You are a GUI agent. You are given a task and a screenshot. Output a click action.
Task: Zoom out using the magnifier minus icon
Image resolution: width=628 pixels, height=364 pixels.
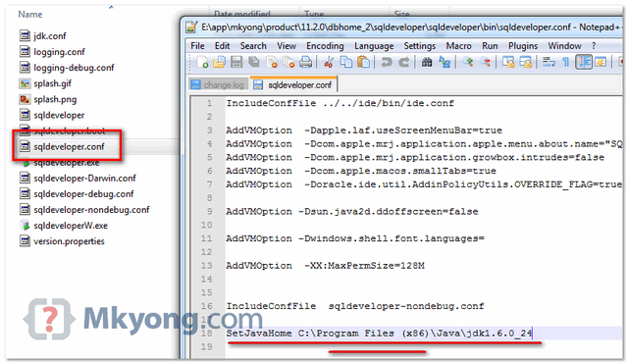point(485,62)
